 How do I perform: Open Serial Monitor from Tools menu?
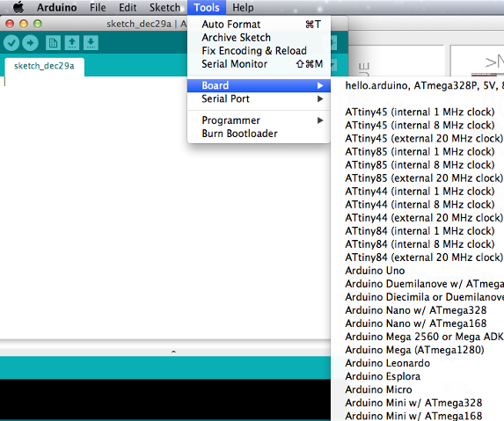coord(259,64)
